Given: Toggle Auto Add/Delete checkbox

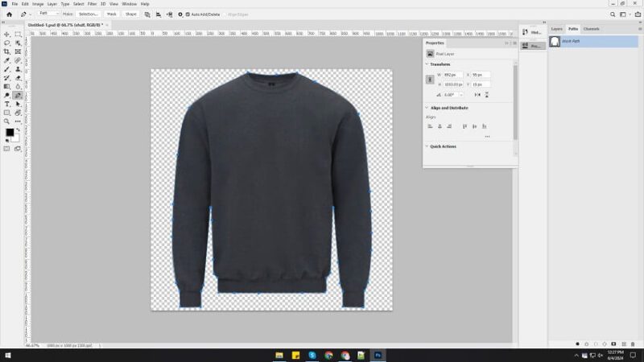Looking at the screenshot, I should click(188, 14).
